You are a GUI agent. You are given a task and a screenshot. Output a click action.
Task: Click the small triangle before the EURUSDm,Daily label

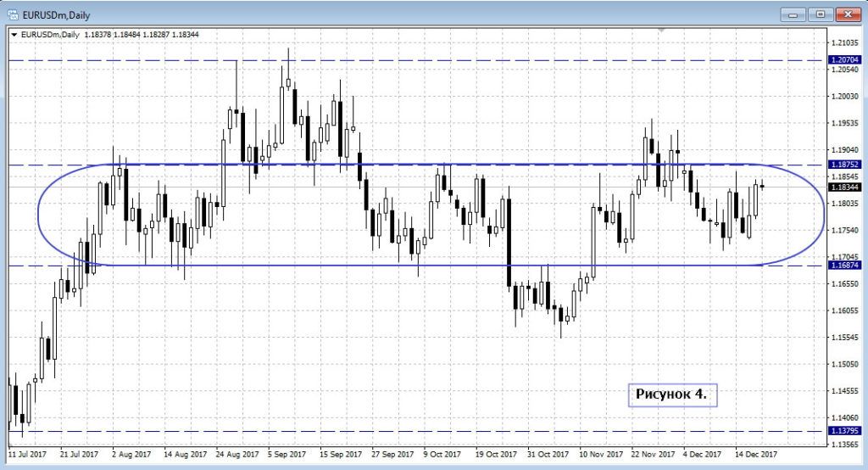[14, 34]
